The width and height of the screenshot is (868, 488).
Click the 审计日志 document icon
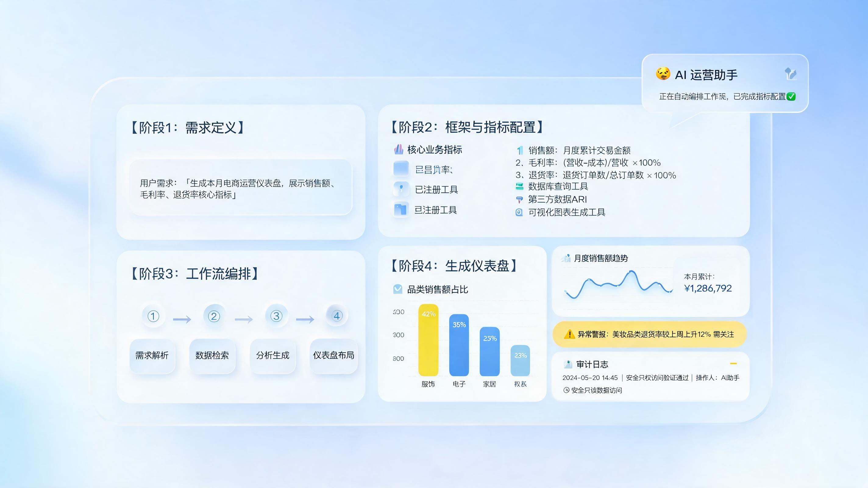(x=568, y=364)
